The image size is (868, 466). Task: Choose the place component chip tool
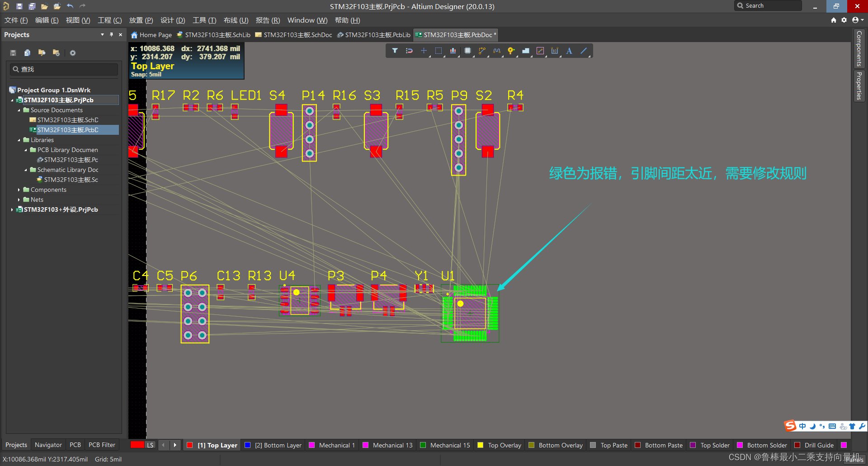pos(467,51)
